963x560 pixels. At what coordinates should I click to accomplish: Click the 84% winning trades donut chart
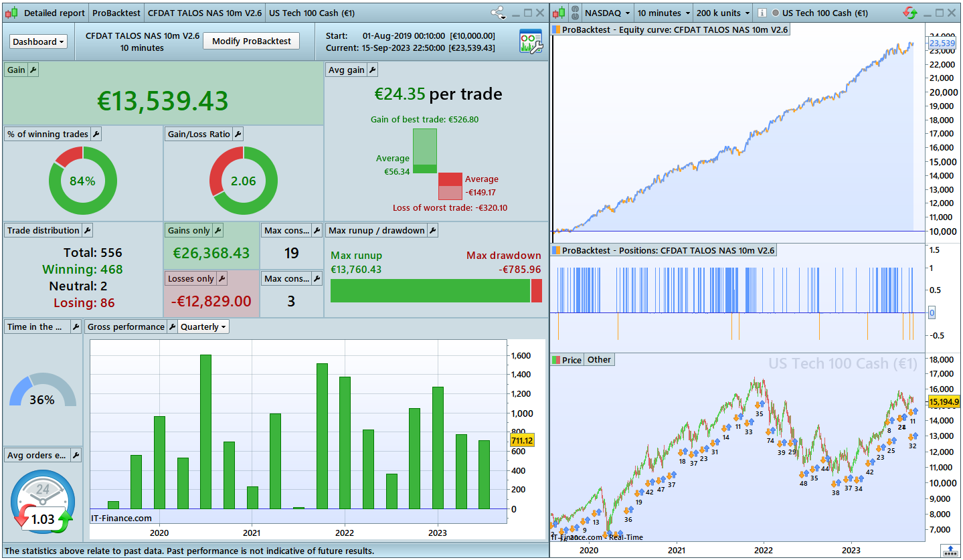[x=83, y=181]
